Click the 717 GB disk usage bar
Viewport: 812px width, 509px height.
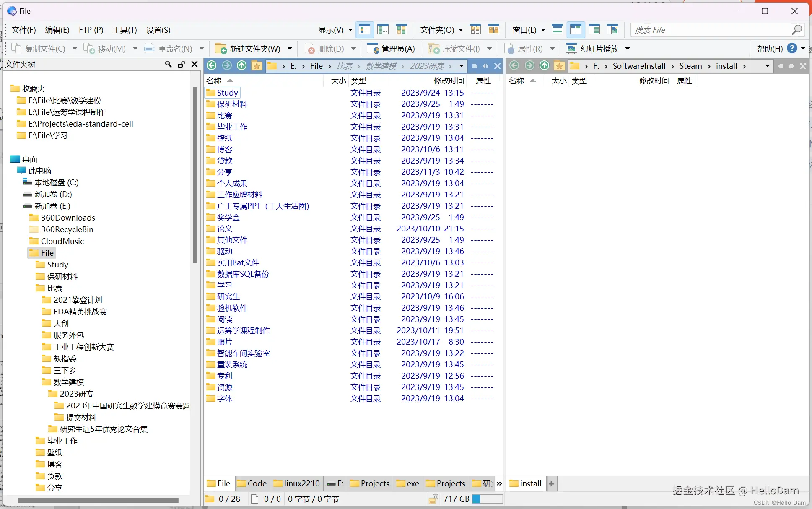(487, 499)
